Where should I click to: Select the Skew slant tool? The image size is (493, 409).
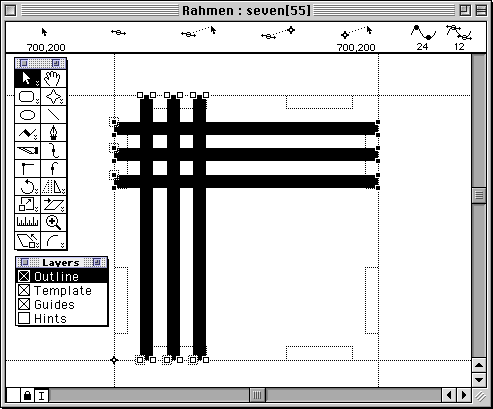point(53,205)
